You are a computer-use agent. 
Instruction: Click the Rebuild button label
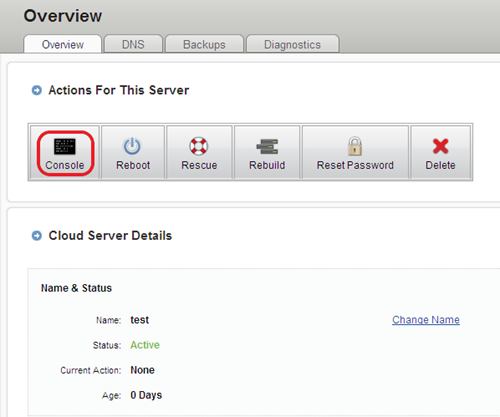pos(267,165)
